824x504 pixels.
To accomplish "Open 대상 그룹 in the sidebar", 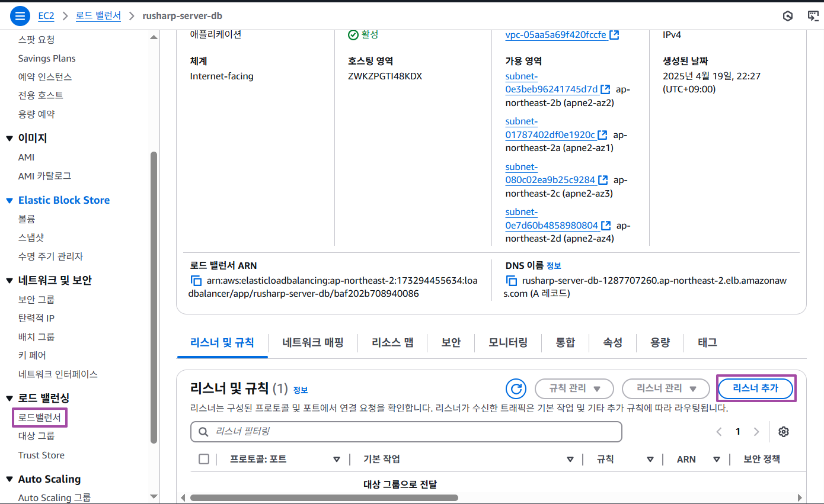I will click(x=37, y=436).
